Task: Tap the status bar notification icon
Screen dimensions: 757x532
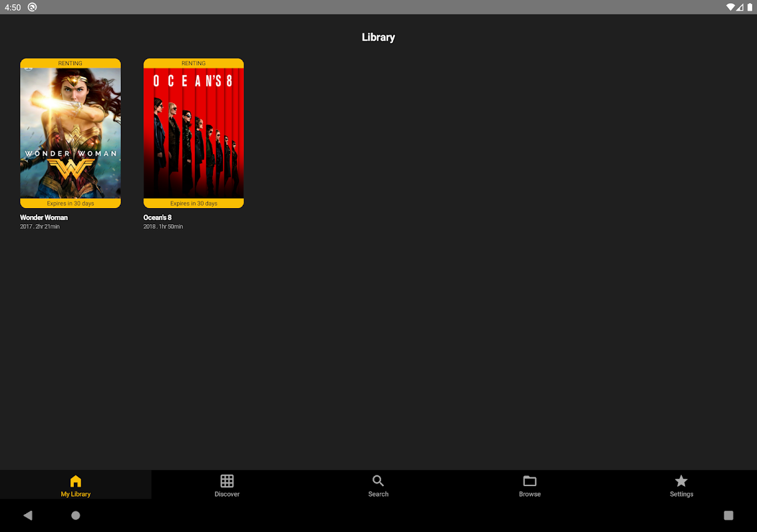Action: pos(33,7)
